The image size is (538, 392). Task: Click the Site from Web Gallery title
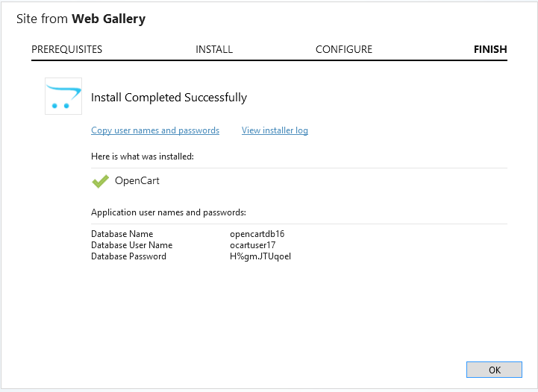pos(81,19)
